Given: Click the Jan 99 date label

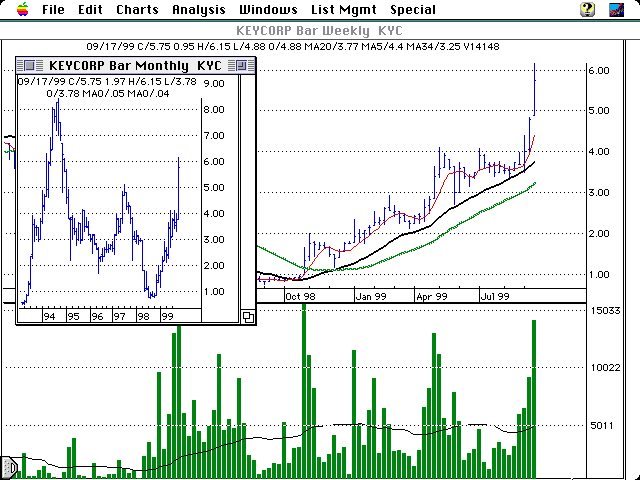Looking at the screenshot, I should pyautogui.click(x=371, y=296).
